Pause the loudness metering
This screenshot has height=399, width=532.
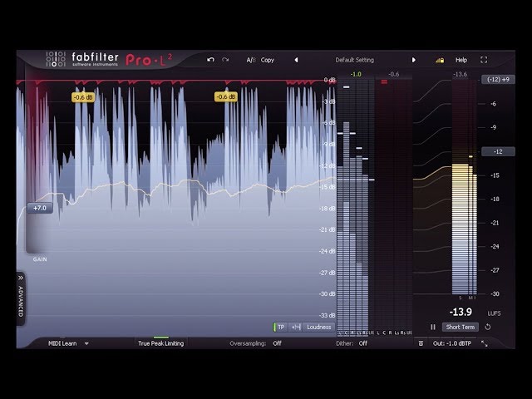(433, 327)
